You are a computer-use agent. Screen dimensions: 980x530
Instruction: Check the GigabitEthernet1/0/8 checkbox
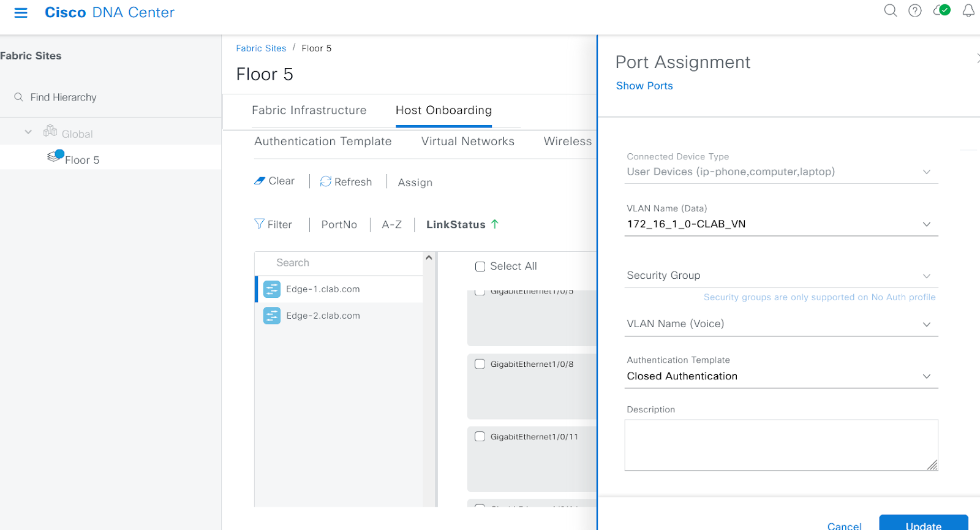[480, 364]
